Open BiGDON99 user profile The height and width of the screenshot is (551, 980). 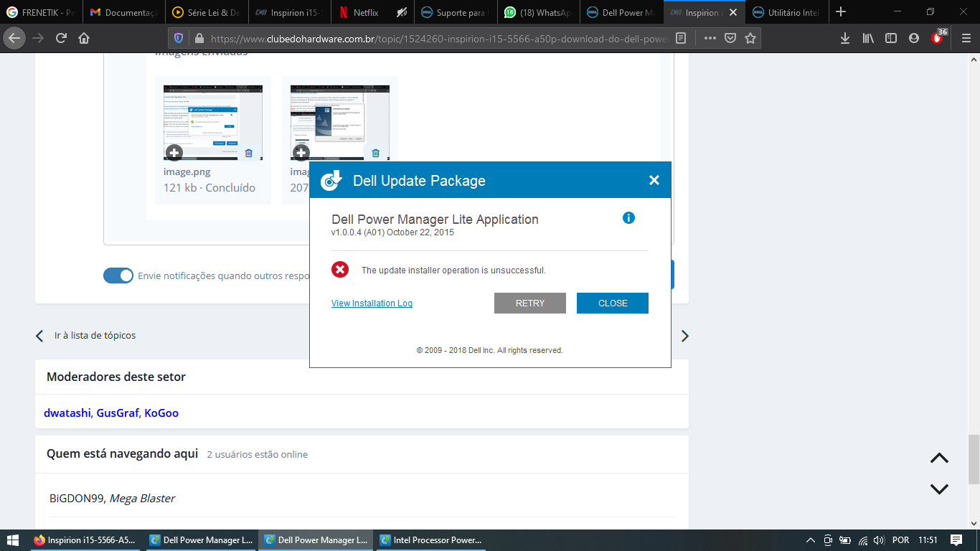pyautogui.click(x=77, y=498)
